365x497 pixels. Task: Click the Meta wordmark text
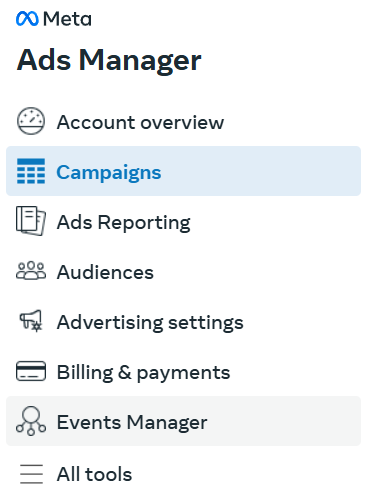[x=67, y=19]
